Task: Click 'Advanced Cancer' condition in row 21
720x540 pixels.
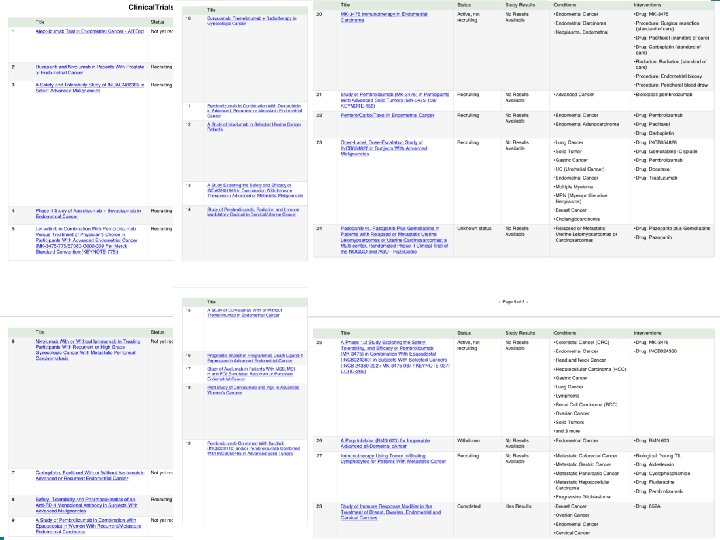Action: point(574,95)
